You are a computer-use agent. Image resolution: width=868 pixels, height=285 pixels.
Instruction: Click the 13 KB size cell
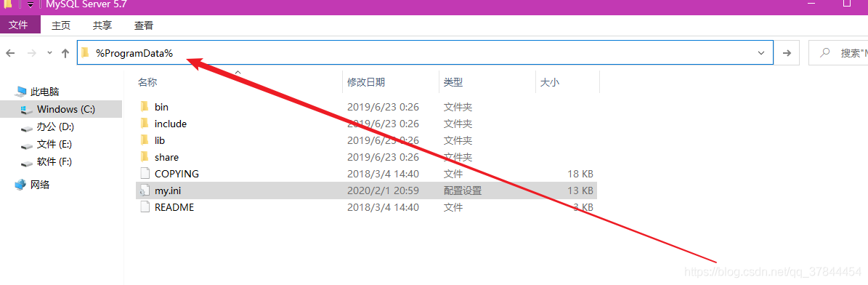[580, 190]
